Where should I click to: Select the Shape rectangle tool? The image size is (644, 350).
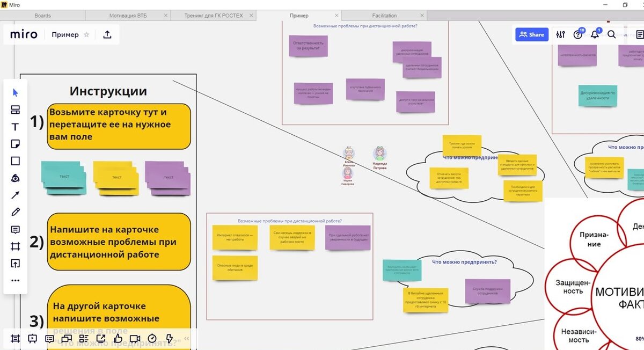[x=16, y=161]
